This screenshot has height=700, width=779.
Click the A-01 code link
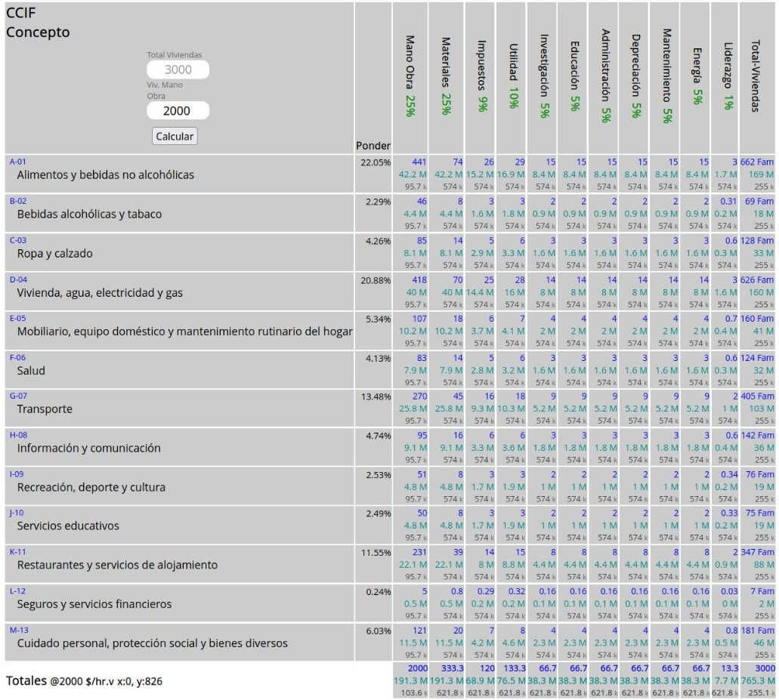18,162
